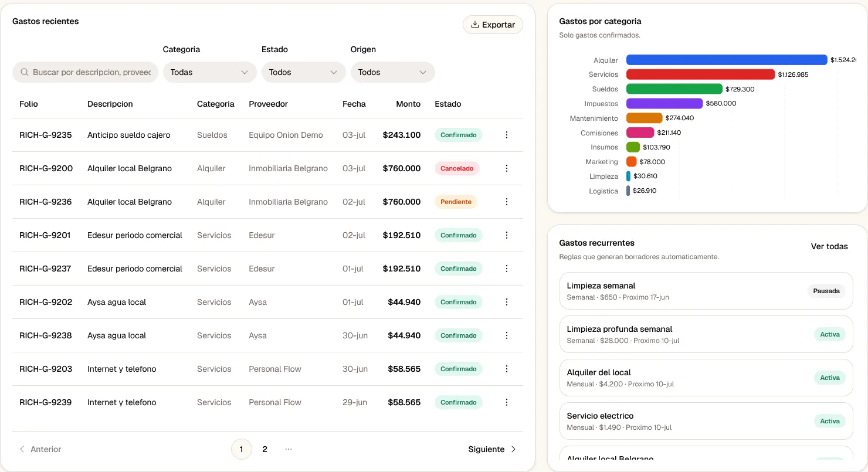Click the left arrow beside Anterior
The image size is (868, 472).
22,449
